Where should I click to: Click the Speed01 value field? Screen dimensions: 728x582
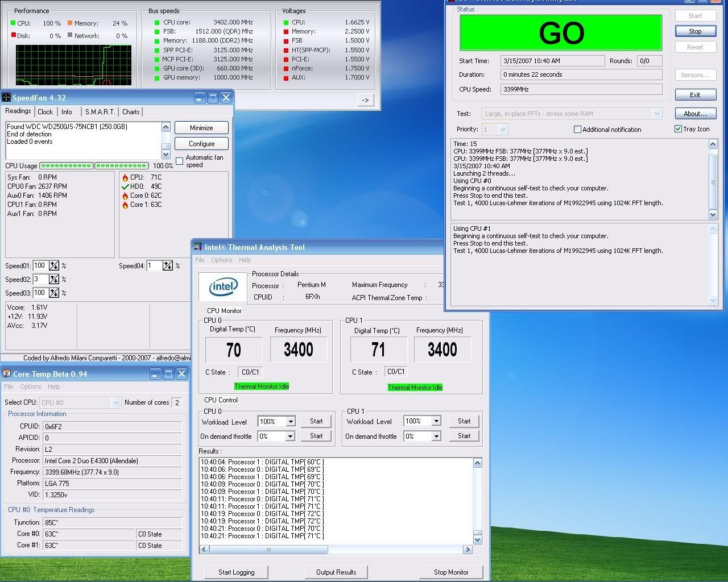(x=40, y=265)
